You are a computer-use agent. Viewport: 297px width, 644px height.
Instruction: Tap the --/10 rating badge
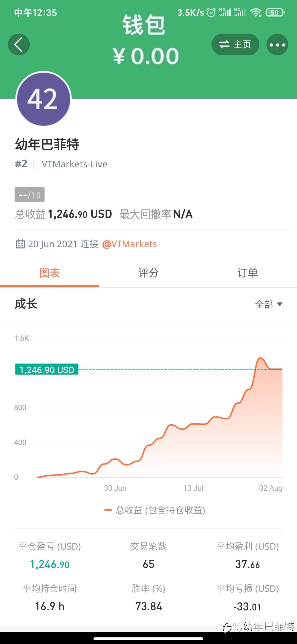[x=29, y=195]
